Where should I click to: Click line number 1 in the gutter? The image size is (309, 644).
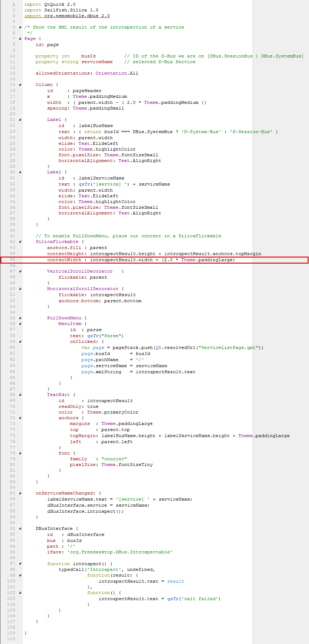[x=14, y=4]
